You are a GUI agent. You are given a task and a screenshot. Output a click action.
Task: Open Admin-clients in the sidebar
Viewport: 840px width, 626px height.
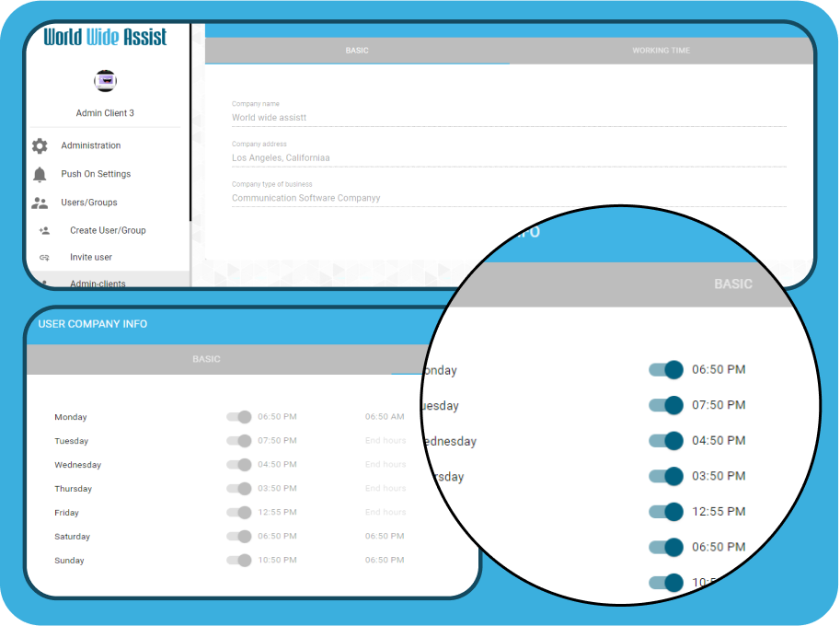click(98, 284)
